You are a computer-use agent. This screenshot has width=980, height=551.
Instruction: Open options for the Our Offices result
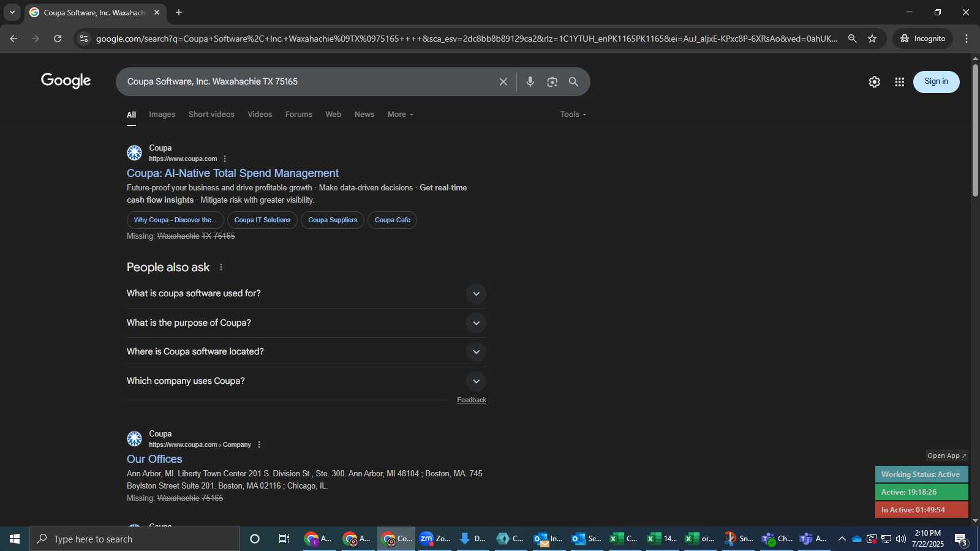point(259,444)
